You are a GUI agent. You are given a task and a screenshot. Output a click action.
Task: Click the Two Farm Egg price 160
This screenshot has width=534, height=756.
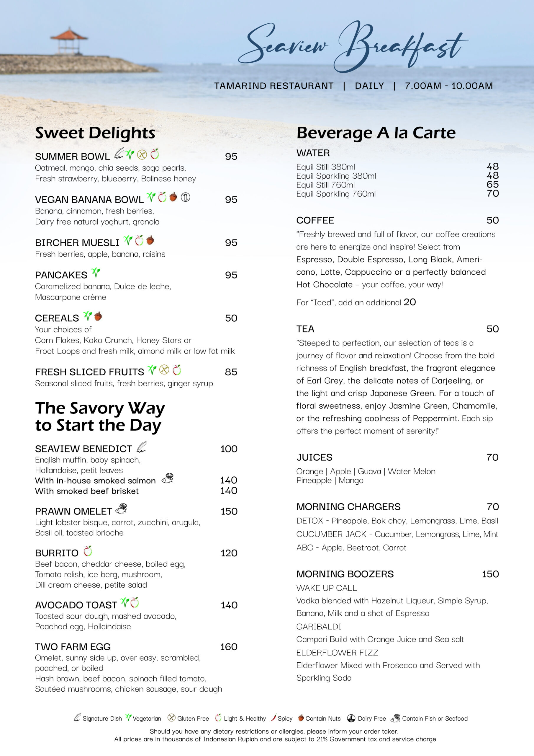click(229, 647)
